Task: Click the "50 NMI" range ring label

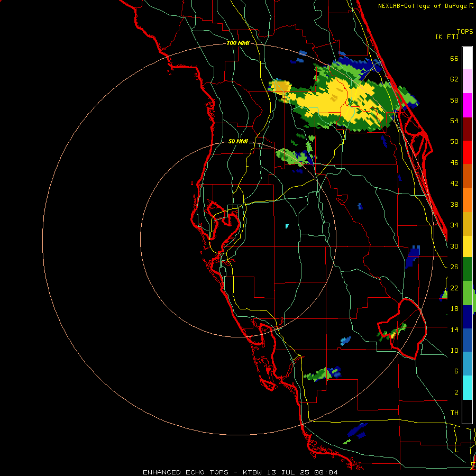Action: pos(238,141)
